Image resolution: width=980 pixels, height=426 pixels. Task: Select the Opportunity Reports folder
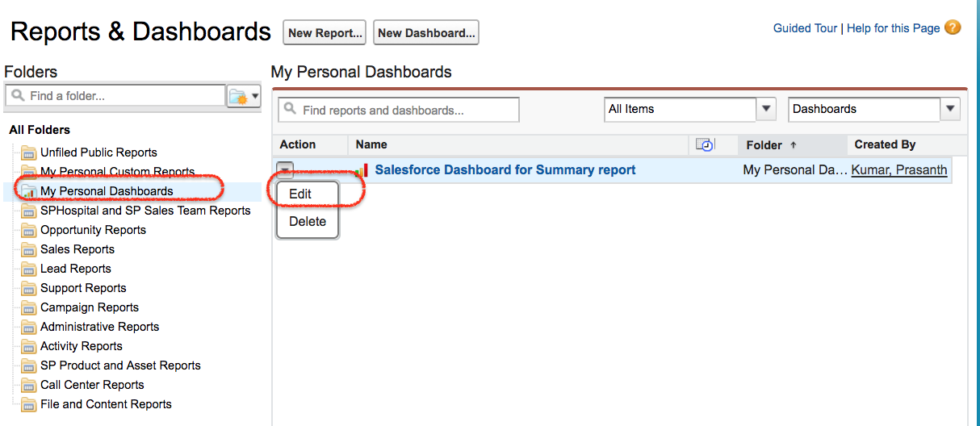(93, 230)
